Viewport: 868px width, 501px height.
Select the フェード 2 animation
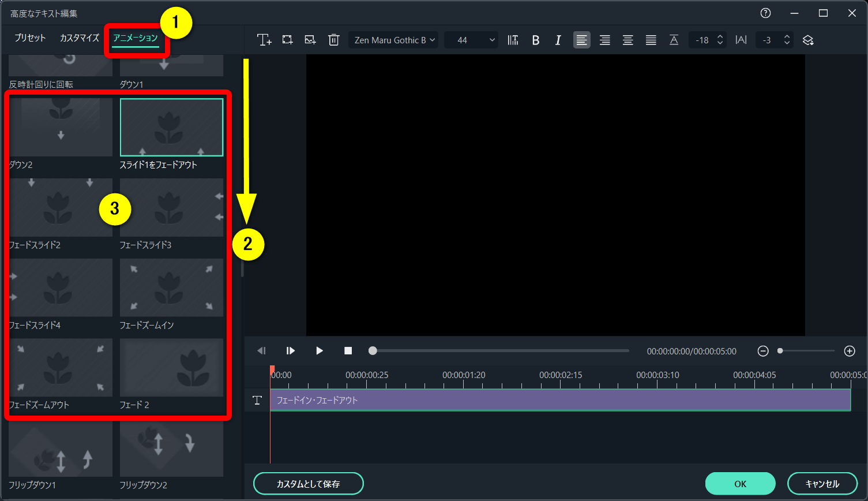tap(171, 367)
